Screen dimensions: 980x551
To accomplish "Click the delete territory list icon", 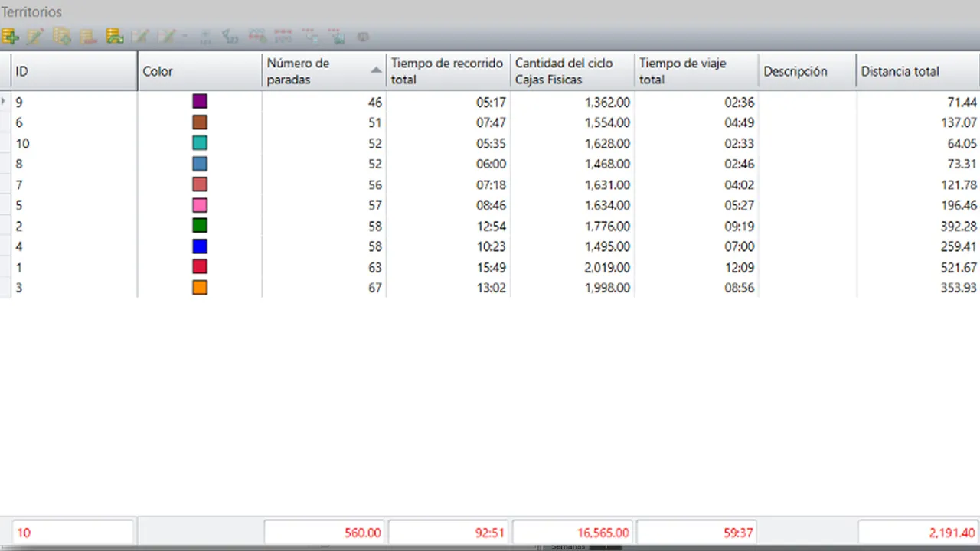I will (88, 36).
